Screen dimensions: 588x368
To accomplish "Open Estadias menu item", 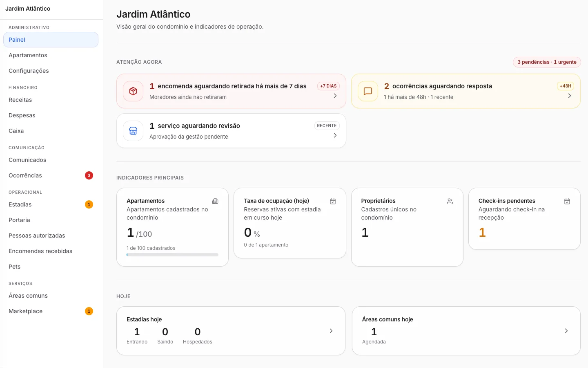I will click(x=51, y=204).
